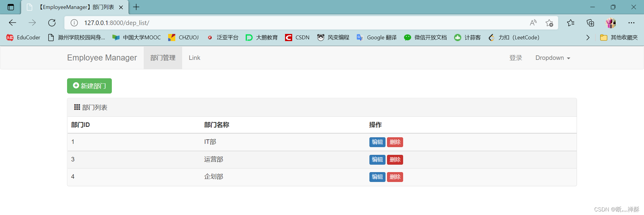Click the 部门列表 panel heading
This screenshot has height=215, width=644.
(322, 107)
